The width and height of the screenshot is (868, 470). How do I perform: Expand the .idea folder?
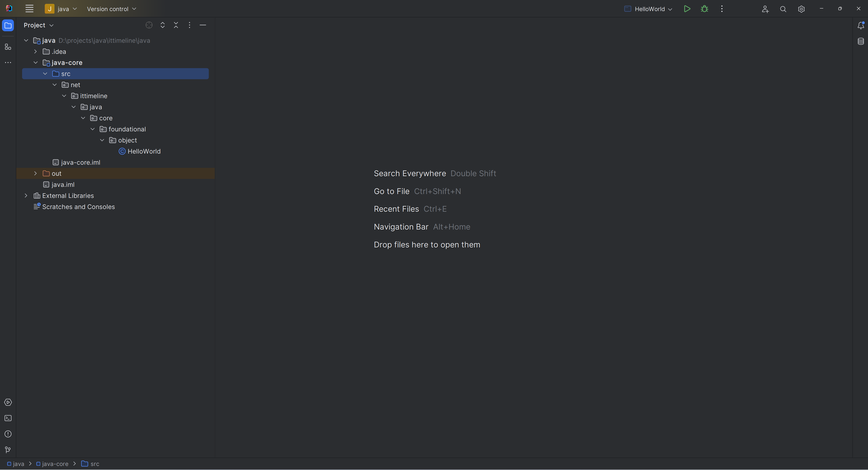(x=35, y=52)
